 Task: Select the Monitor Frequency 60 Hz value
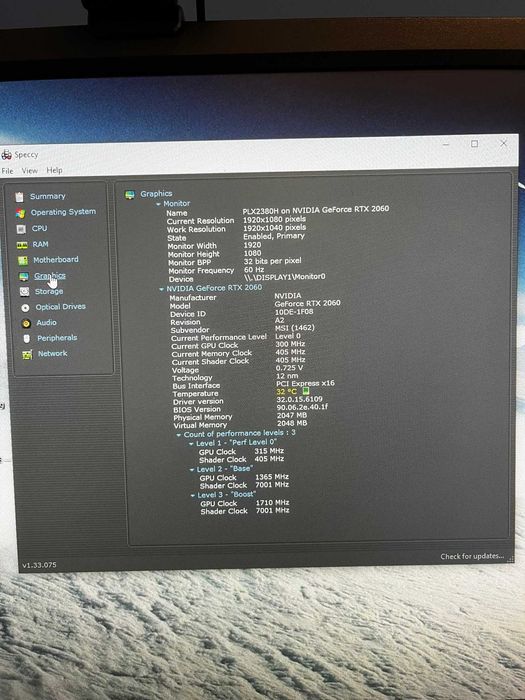(x=254, y=270)
